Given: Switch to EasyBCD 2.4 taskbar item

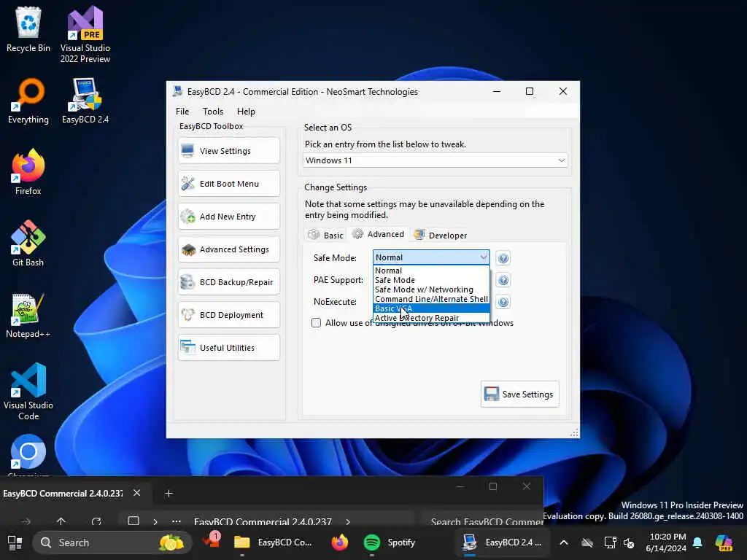Looking at the screenshot, I should [x=502, y=542].
